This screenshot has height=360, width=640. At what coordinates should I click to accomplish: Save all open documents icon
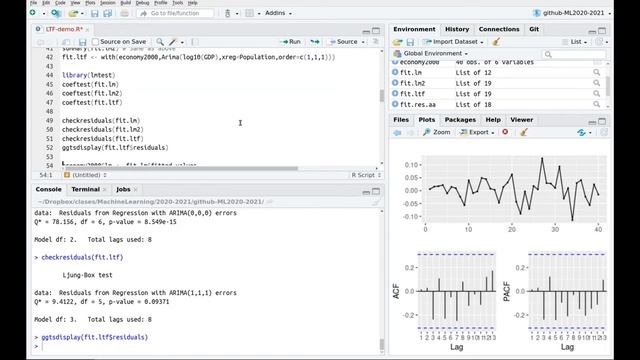(108, 13)
